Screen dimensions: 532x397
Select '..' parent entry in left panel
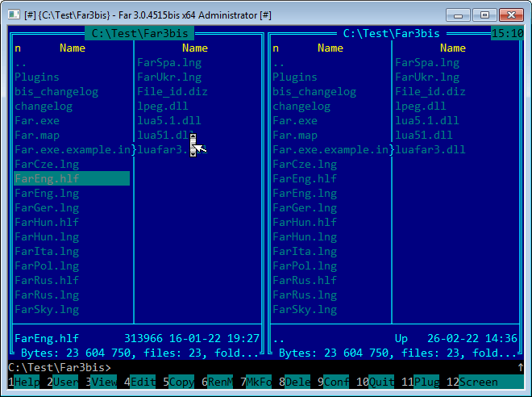pos(20,62)
